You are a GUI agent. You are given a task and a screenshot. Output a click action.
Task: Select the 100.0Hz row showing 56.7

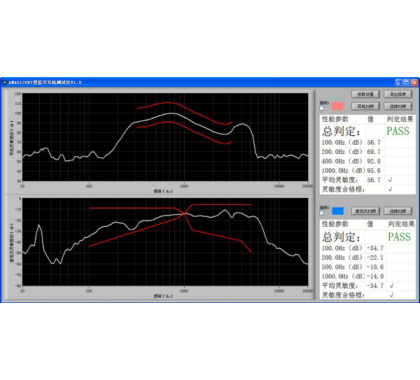(368, 142)
